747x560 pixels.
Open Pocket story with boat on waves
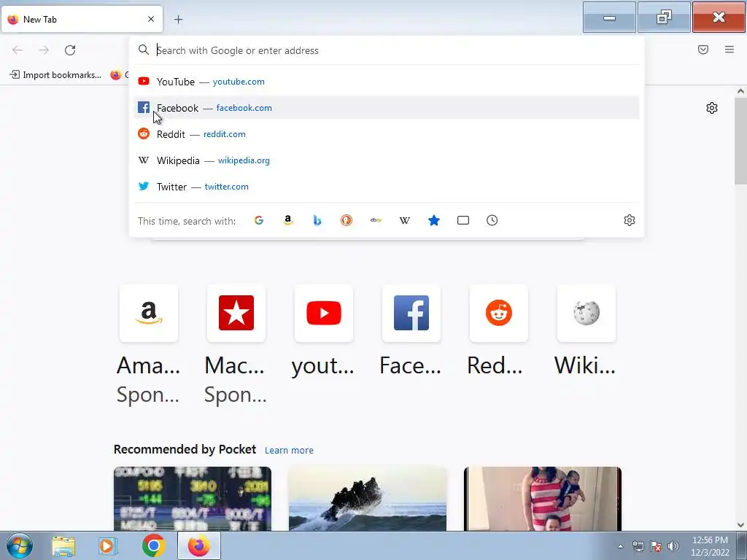[x=368, y=499]
